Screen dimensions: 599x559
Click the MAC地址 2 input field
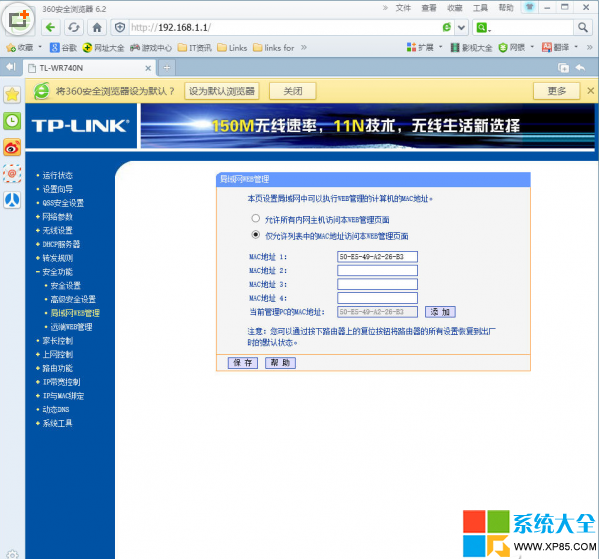point(377,271)
